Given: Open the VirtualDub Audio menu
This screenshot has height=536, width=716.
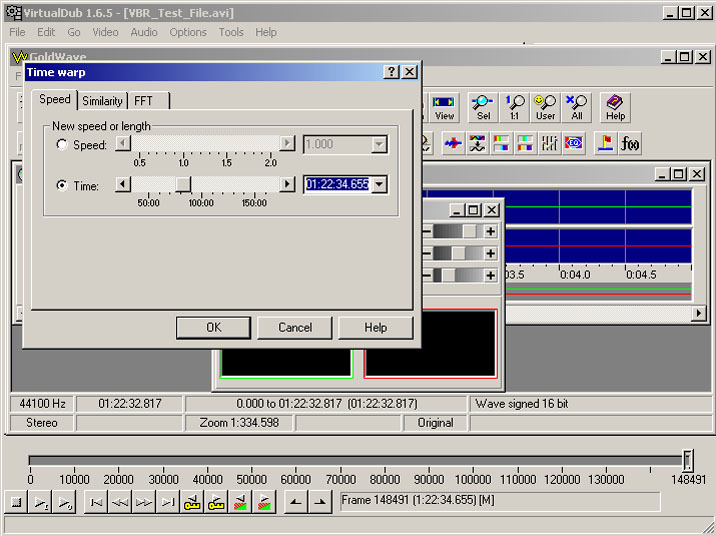Looking at the screenshot, I should [x=144, y=32].
